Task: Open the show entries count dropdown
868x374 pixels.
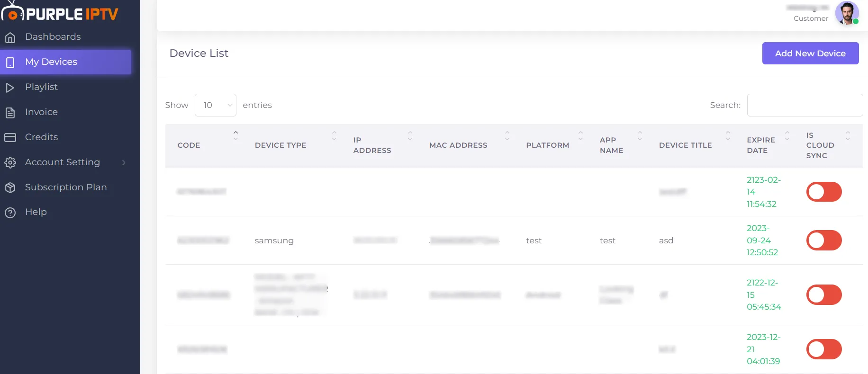Action: [216, 105]
